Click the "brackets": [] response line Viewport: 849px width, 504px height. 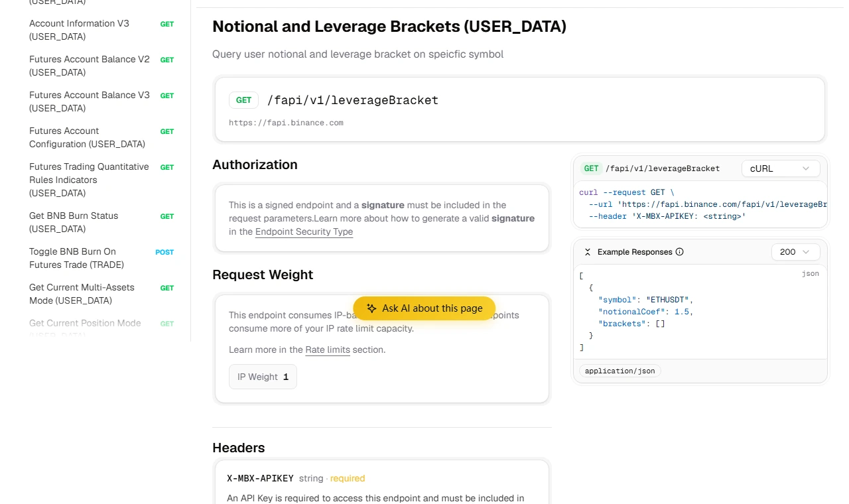pos(631,324)
